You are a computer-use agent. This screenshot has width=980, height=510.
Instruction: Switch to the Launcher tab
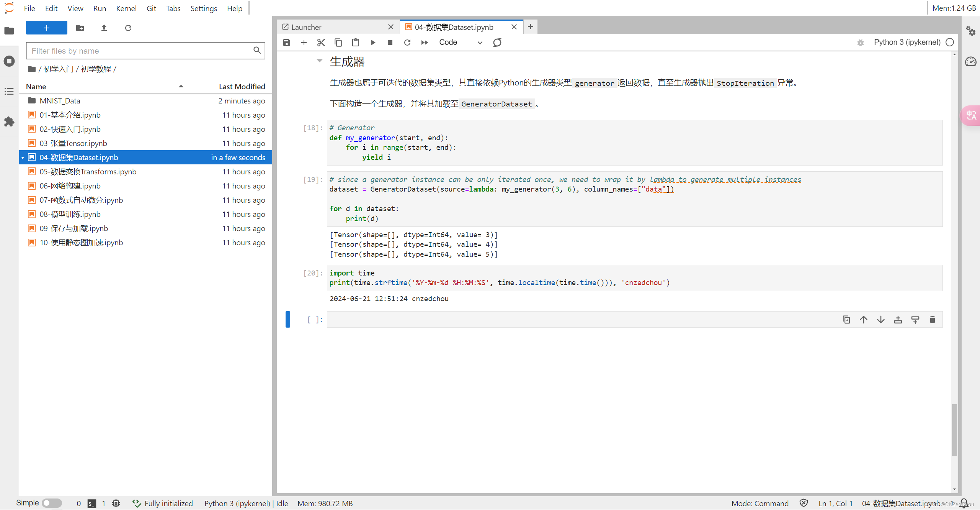click(x=306, y=27)
